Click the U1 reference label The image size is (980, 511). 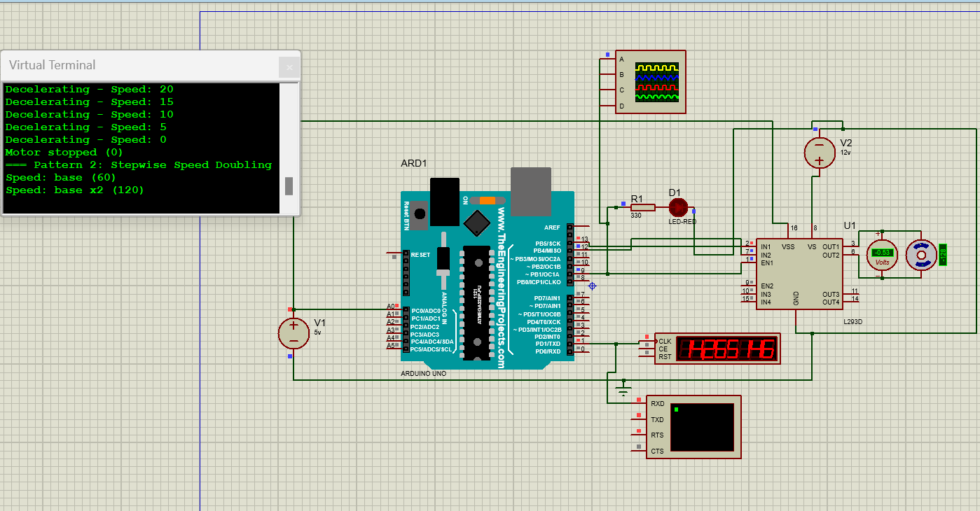point(850,225)
